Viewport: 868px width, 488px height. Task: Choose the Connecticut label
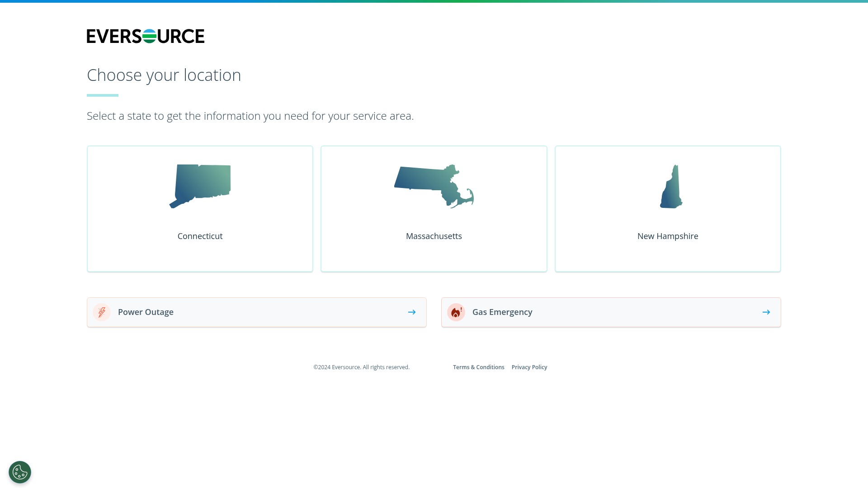[200, 236]
